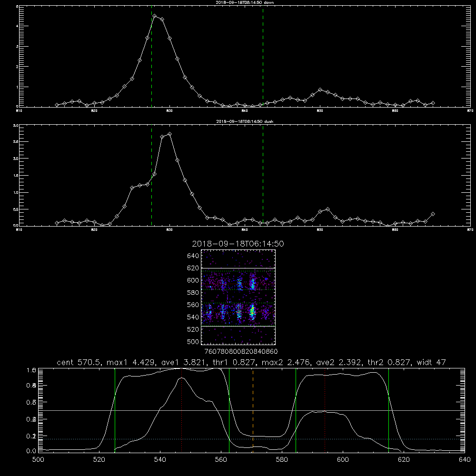Image resolution: width=476 pixels, height=476 pixels.
Task: Click the "0.0" y-axis label of bottom plot
Action: tap(31, 451)
